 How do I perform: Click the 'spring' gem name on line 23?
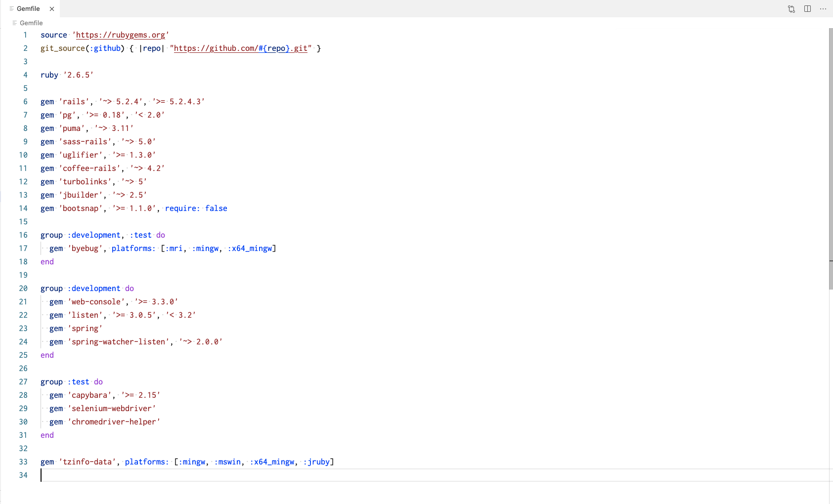85,329
